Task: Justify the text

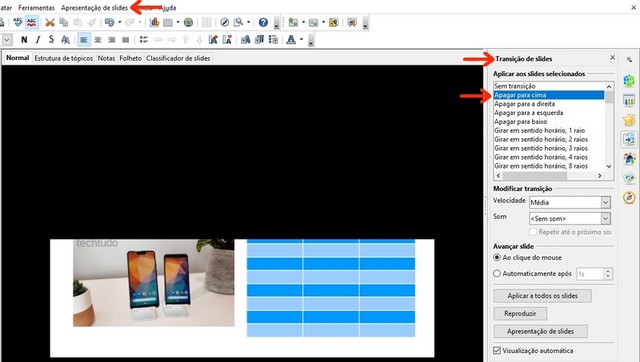Action: coord(125,40)
